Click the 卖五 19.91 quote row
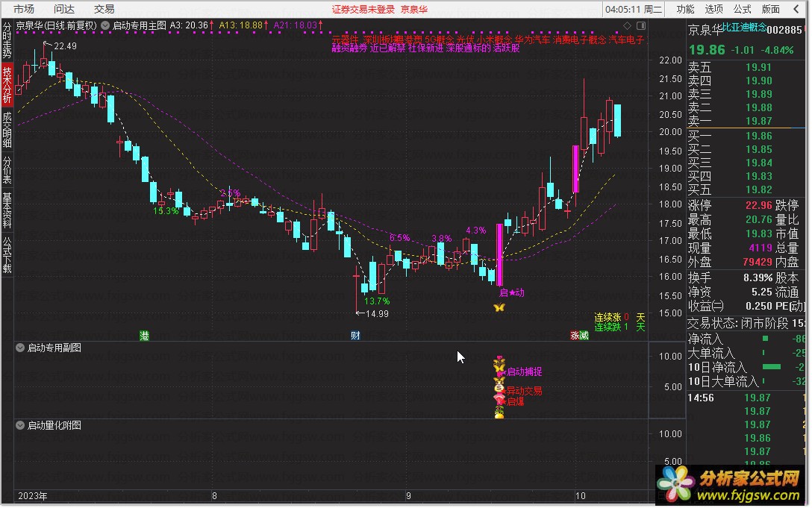Image resolution: width=812 pixels, height=508 pixels. tap(746, 68)
